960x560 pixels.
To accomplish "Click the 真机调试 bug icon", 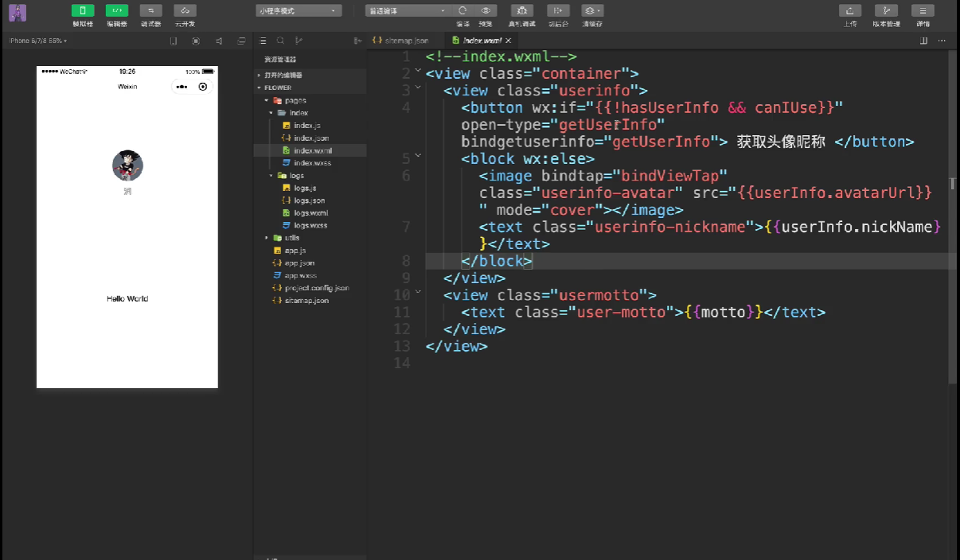I will 522,10.
